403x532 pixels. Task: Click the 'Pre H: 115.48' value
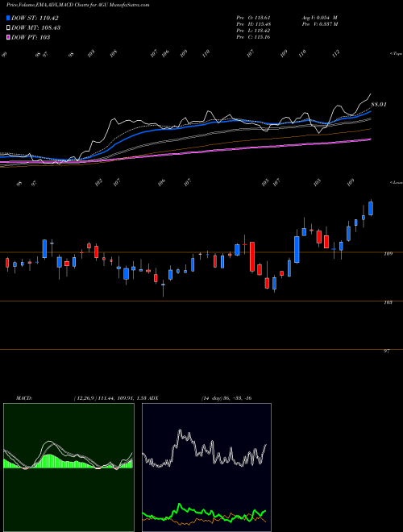click(253, 24)
